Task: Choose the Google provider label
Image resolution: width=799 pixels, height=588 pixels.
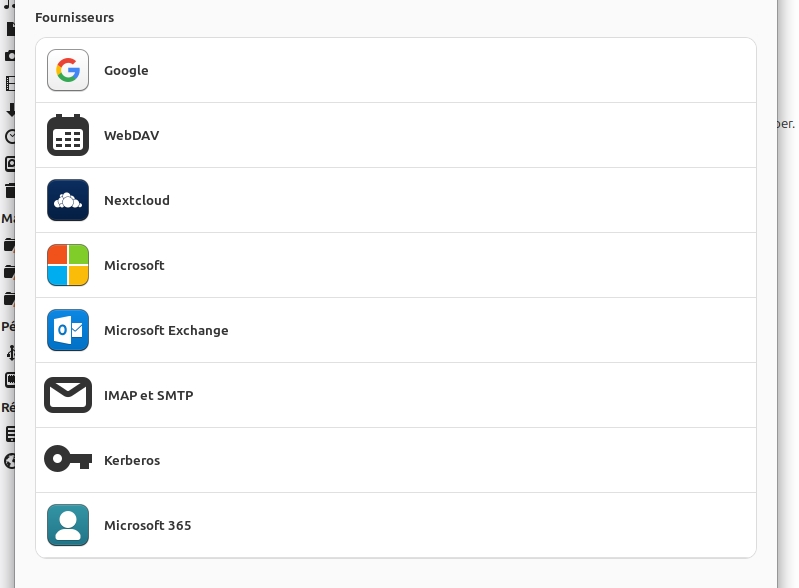Action: (x=126, y=70)
